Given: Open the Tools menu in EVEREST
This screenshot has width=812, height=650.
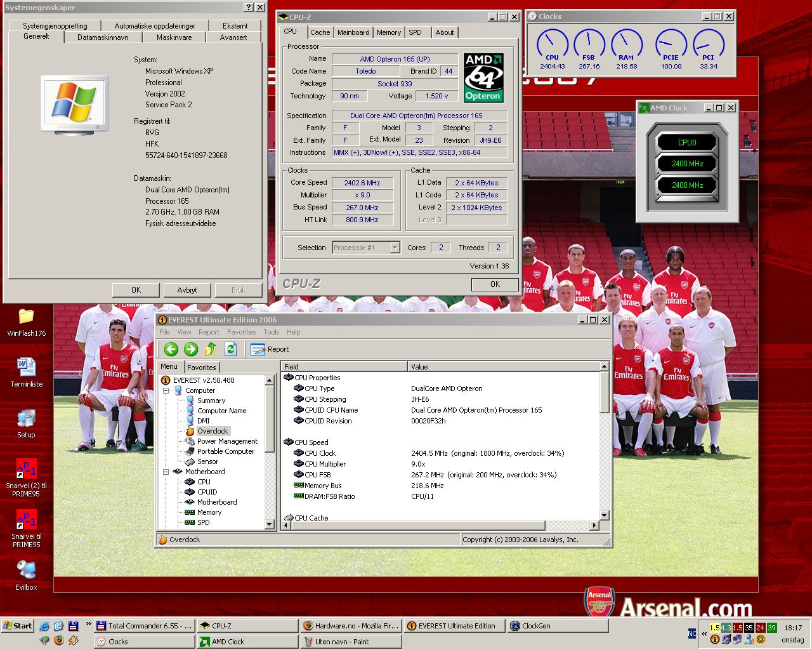Looking at the screenshot, I should point(272,332).
